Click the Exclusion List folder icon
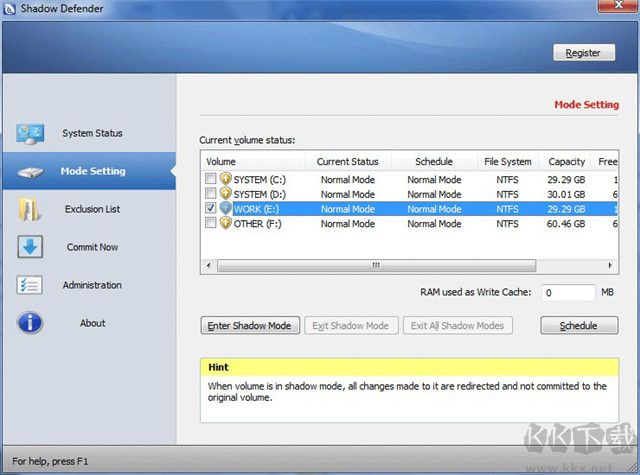640x475 pixels. (30, 210)
